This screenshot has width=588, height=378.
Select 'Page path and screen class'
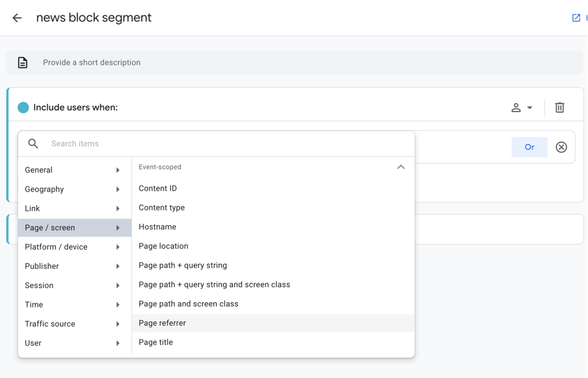[273, 304]
